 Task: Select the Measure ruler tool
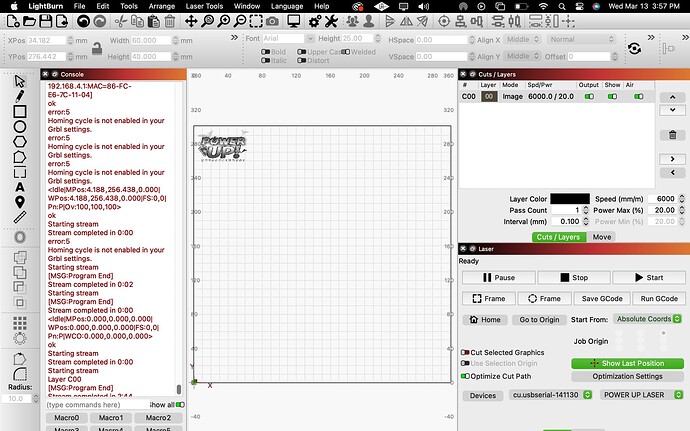pyautogui.click(x=20, y=217)
